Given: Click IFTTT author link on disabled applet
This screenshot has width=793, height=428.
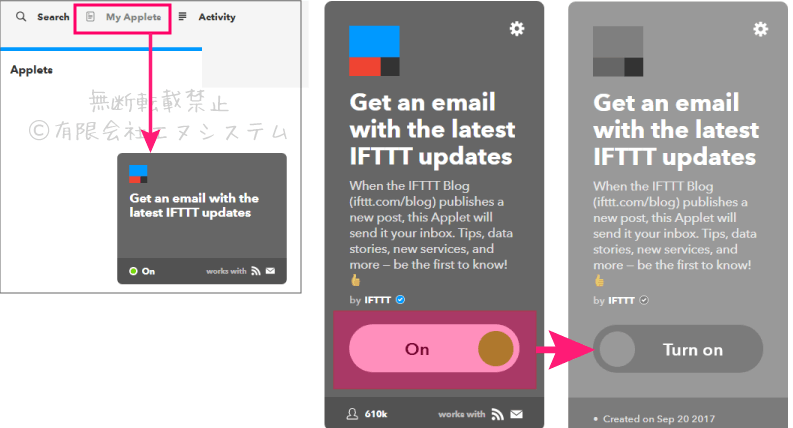Looking at the screenshot, I should 621,301.
